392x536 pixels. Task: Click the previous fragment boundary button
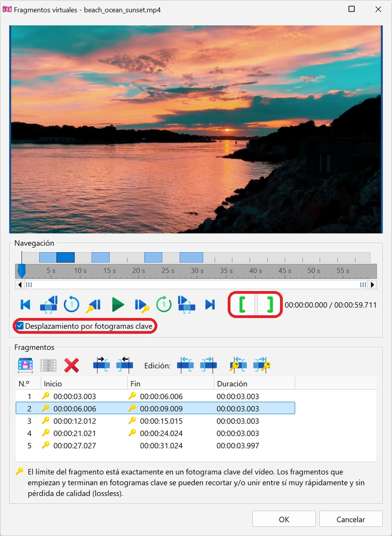tap(49, 304)
